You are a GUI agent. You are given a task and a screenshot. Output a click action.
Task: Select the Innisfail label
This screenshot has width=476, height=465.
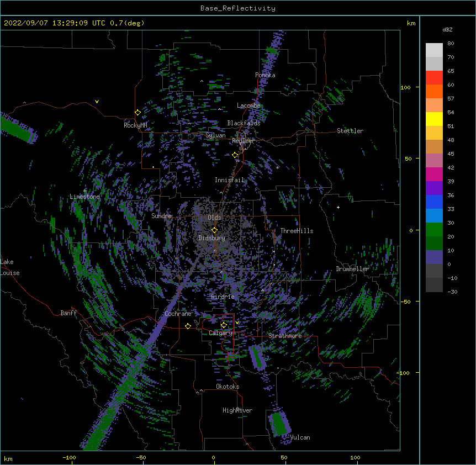pos(230,180)
